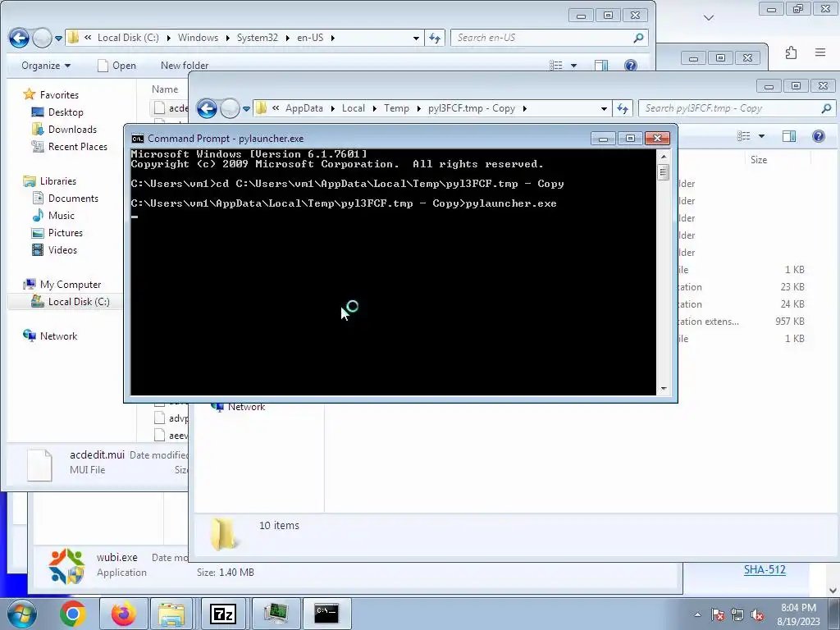Launch Firefox from the taskbar
840x630 pixels.
point(123,614)
